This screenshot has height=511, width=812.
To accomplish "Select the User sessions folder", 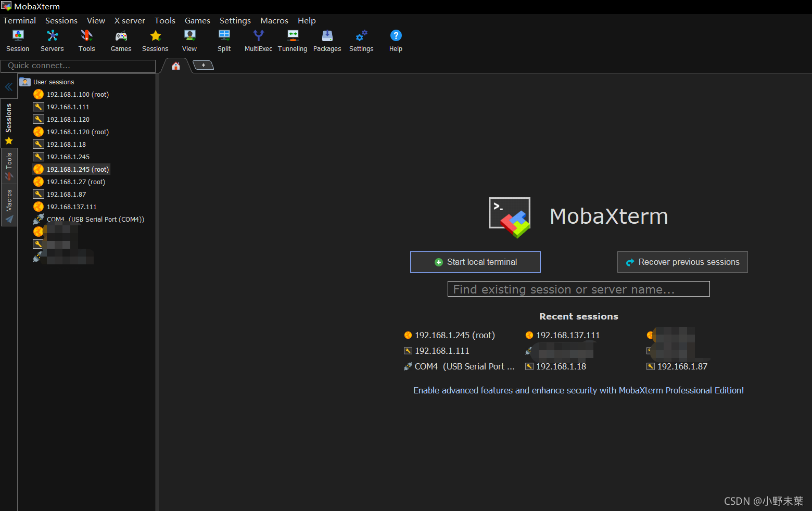I will [x=47, y=82].
